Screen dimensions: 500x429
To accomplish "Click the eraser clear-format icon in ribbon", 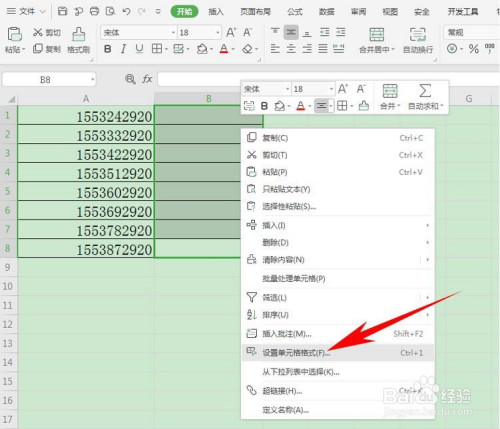I will (247, 49).
